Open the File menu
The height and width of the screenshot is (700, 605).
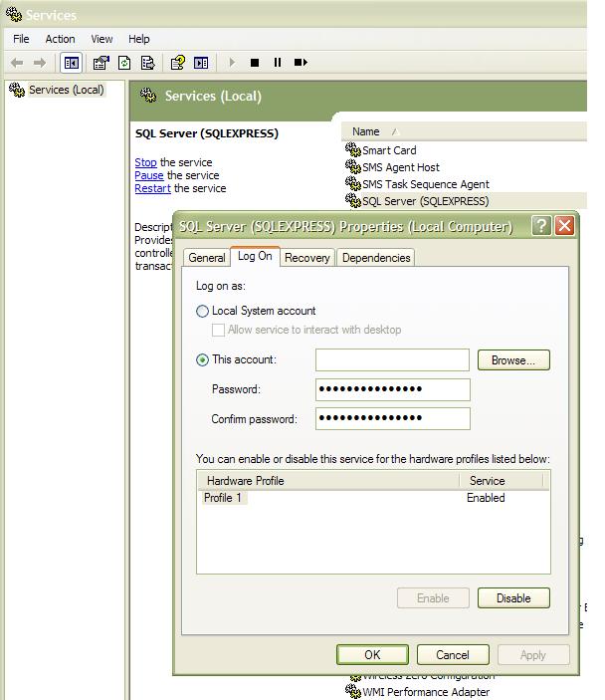coord(21,39)
